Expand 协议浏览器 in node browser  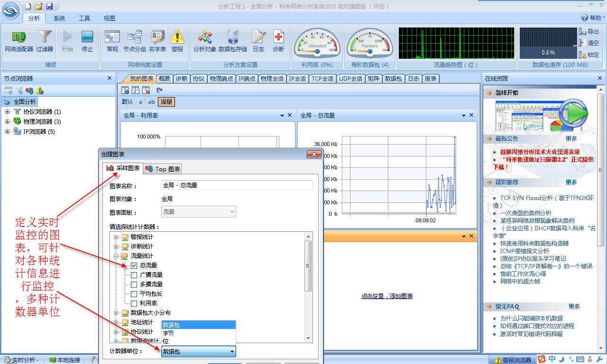click(x=8, y=112)
